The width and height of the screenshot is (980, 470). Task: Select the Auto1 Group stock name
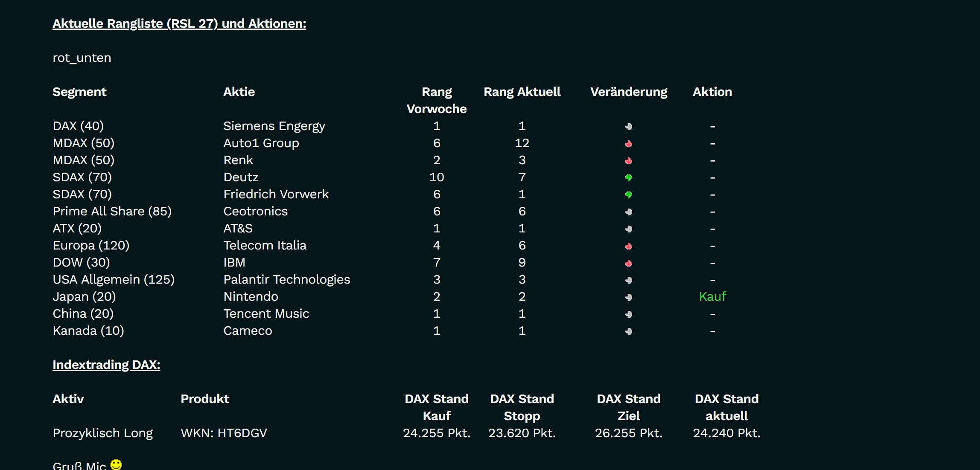[x=261, y=143]
